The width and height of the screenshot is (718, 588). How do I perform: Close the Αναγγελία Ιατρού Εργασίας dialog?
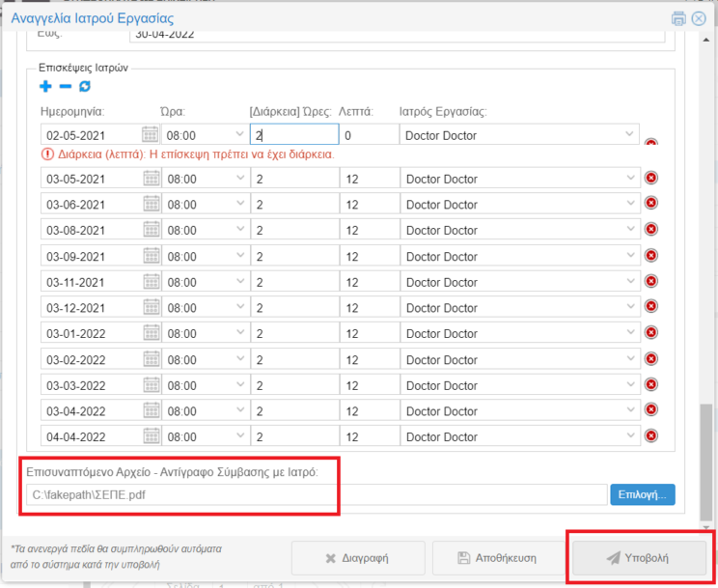click(x=699, y=18)
